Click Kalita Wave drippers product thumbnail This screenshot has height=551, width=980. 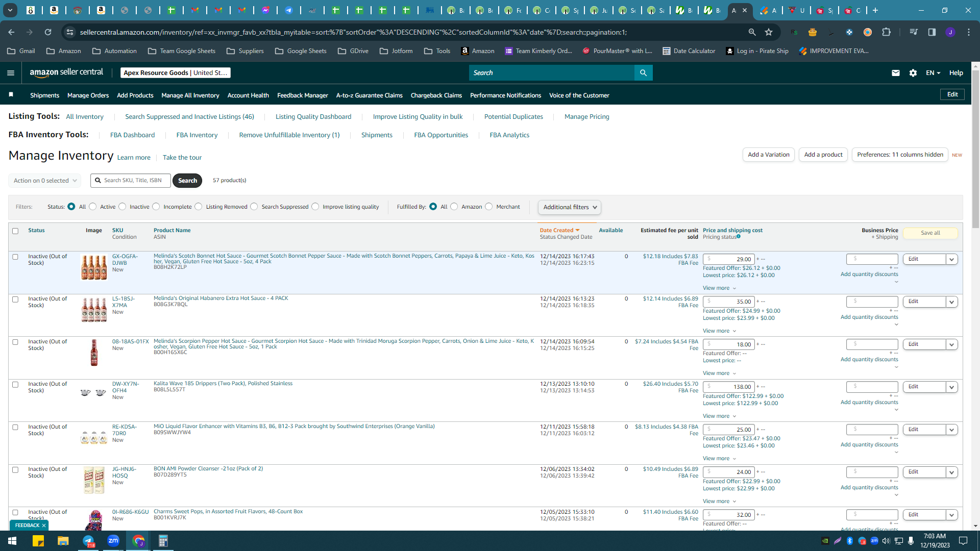(x=93, y=392)
